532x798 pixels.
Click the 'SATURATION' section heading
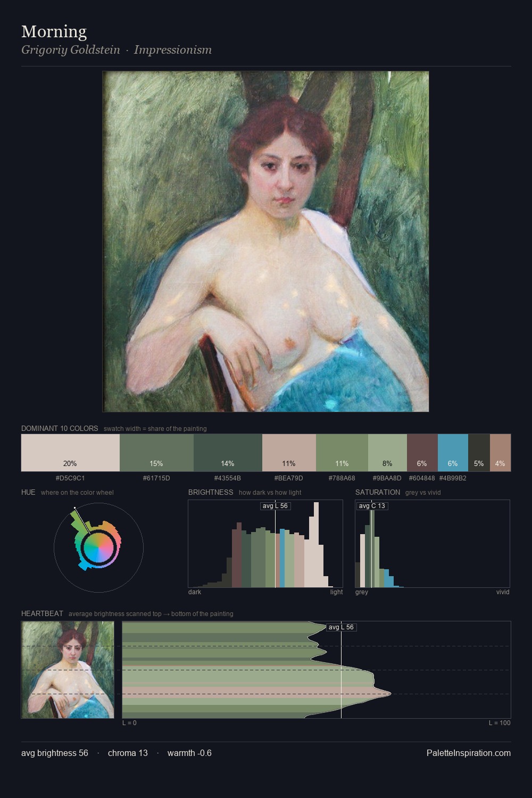click(378, 492)
